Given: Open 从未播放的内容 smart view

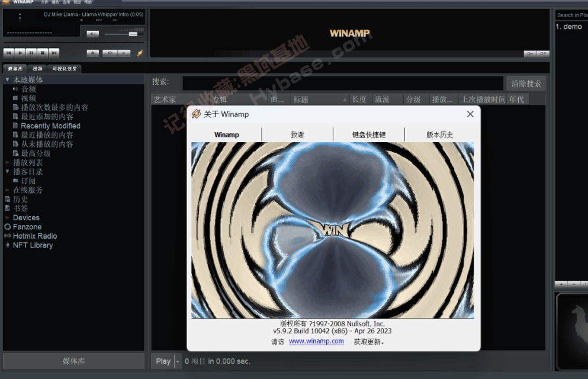Looking at the screenshot, I should (x=47, y=144).
